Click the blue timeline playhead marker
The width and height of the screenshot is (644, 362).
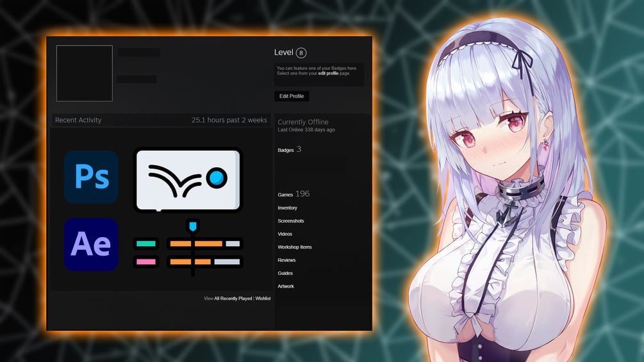(x=193, y=226)
